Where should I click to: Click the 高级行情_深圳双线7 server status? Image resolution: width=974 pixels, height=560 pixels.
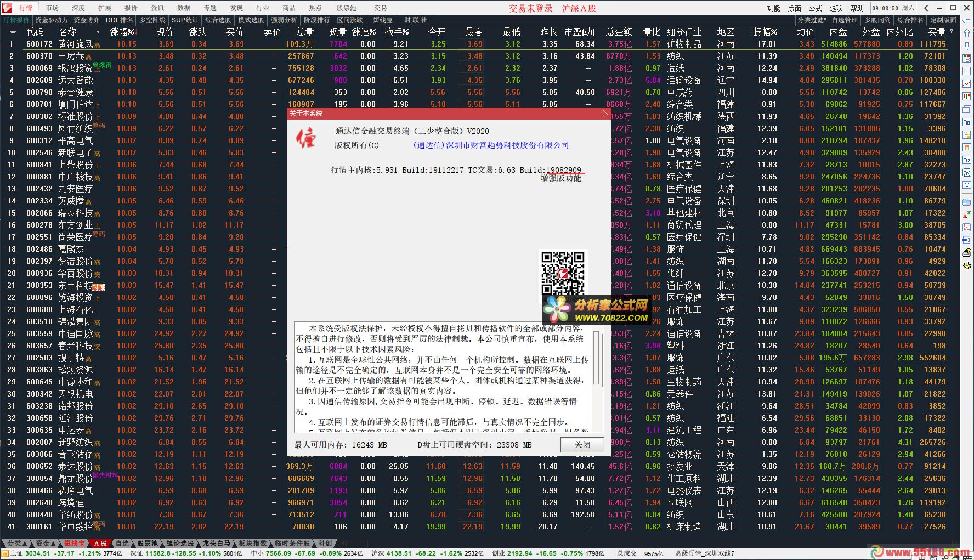(705, 553)
